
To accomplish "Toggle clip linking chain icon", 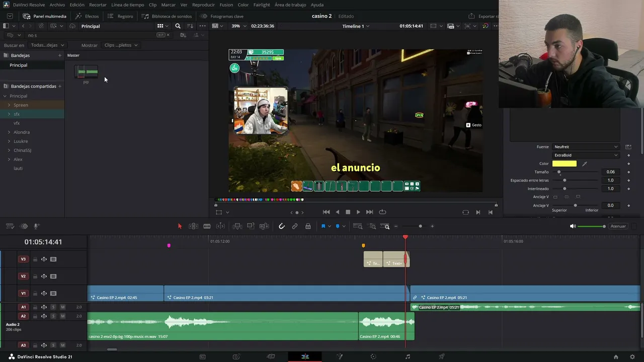I will coord(295,226).
